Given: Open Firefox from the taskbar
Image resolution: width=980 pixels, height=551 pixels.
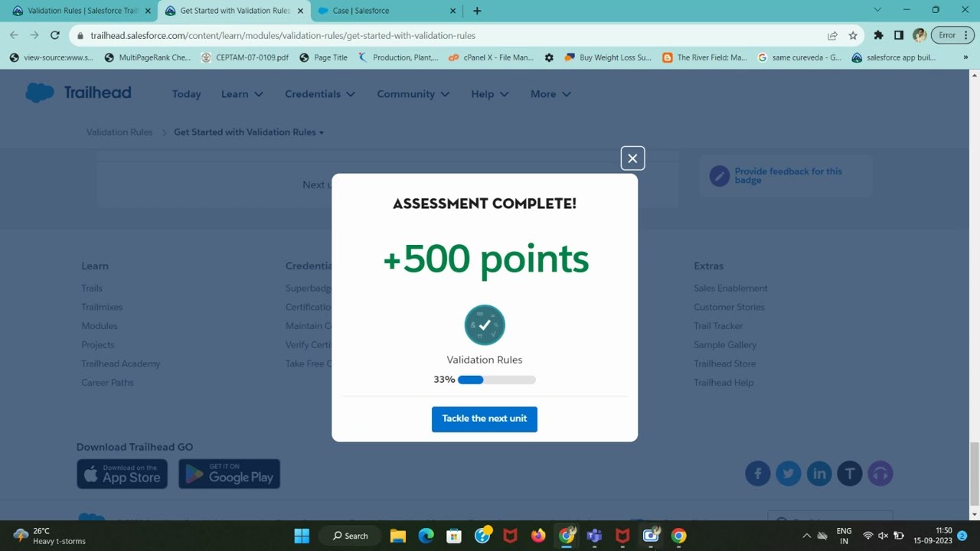Looking at the screenshot, I should coord(538,536).
